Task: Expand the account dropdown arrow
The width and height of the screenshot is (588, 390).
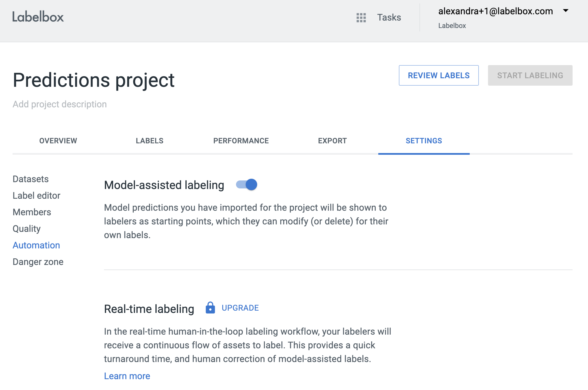Action: click(x=565, y=11)
